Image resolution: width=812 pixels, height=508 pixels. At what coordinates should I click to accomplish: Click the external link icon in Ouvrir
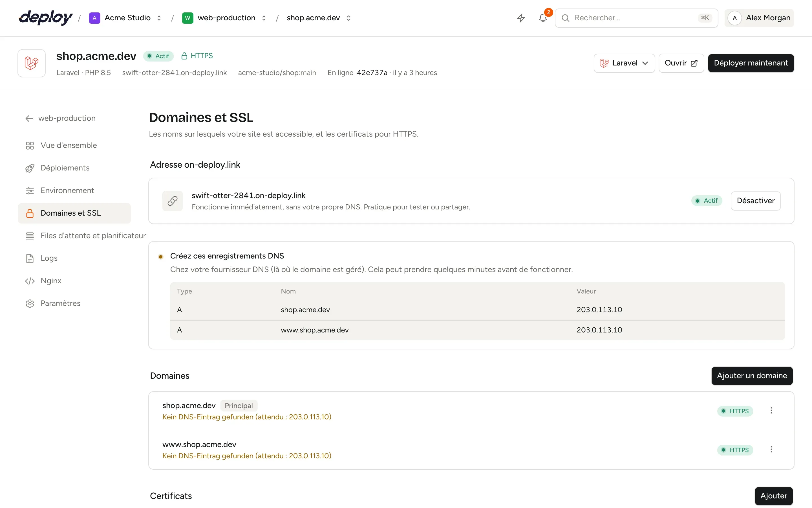click(x=694, y=63)
